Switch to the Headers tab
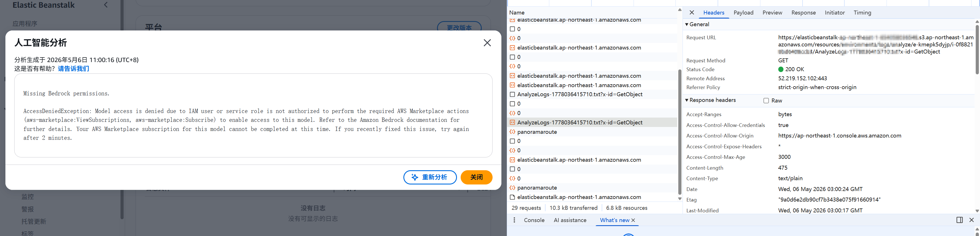 coord(714,13)
